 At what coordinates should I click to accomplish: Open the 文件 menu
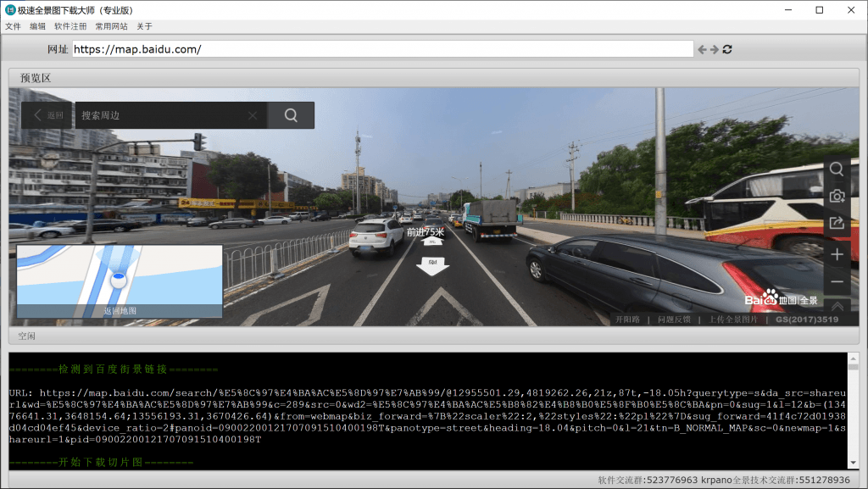[x=13, y=26]
